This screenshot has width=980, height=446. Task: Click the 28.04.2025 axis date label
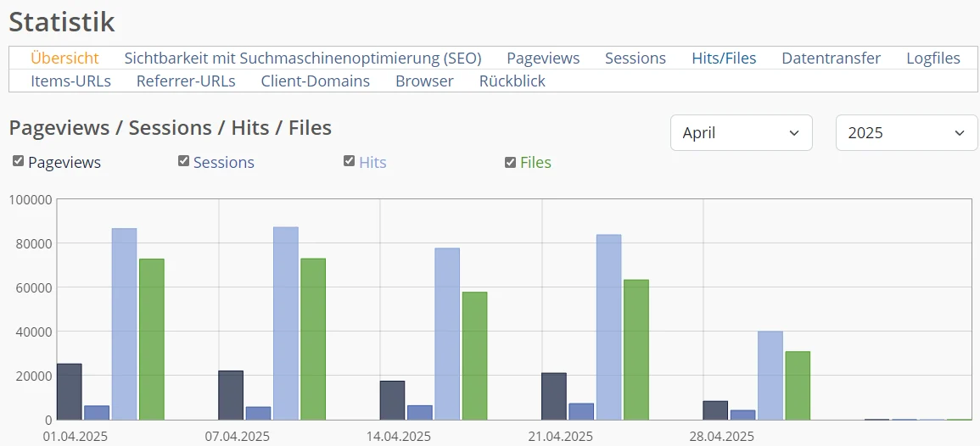[x=721, y=435]
